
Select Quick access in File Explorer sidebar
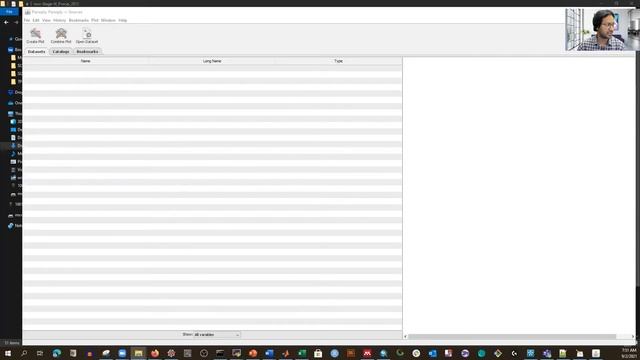[x=16, y=39]
